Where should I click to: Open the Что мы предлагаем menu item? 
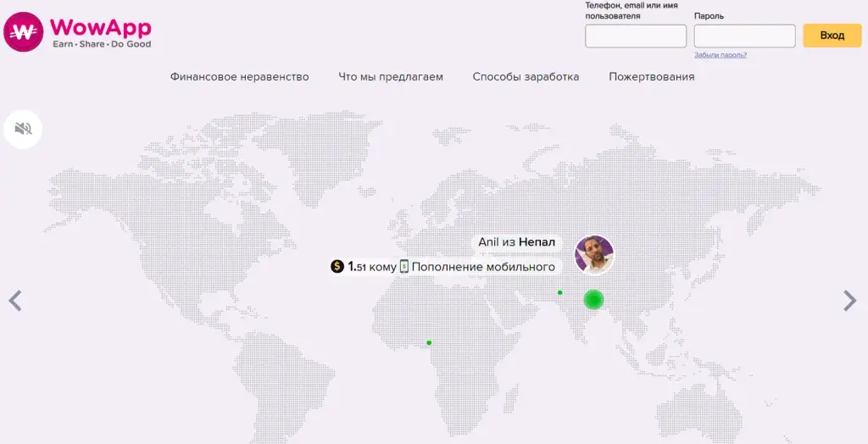coord(391,77)
